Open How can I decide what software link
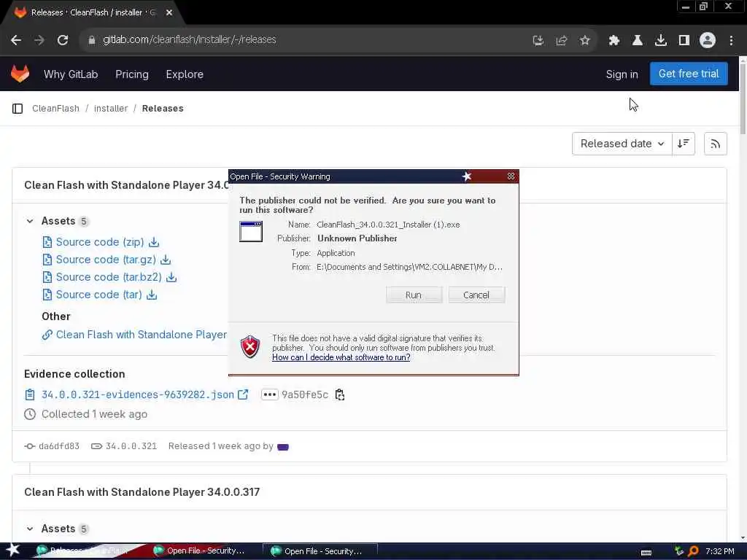This screenshot has height=560, width=747. [x=341, y=357]
